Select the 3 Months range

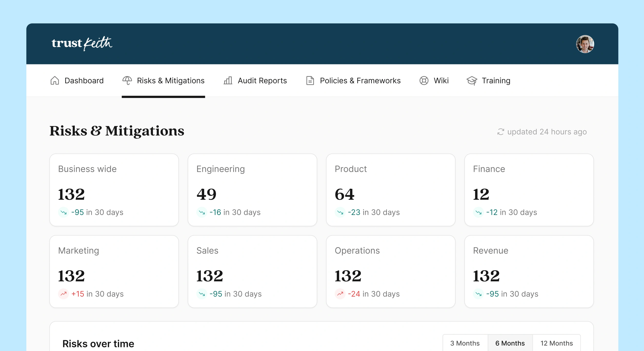(x=465, y=343)
